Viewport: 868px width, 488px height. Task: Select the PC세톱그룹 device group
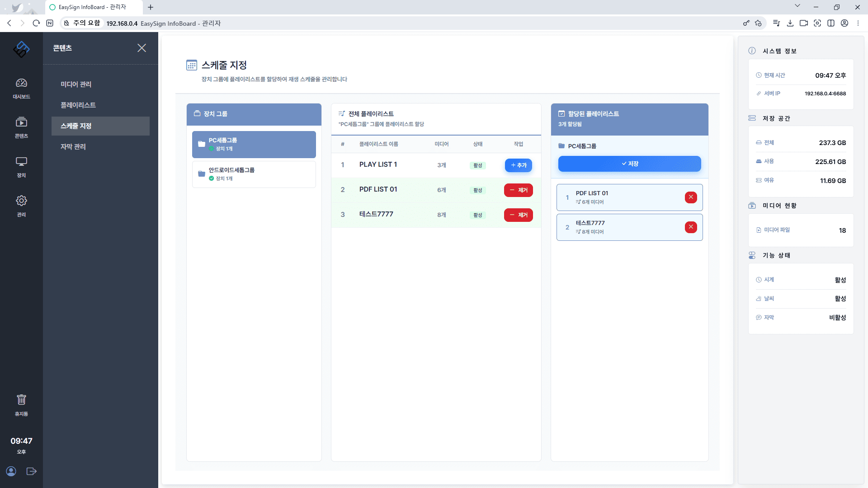[254, 144]
